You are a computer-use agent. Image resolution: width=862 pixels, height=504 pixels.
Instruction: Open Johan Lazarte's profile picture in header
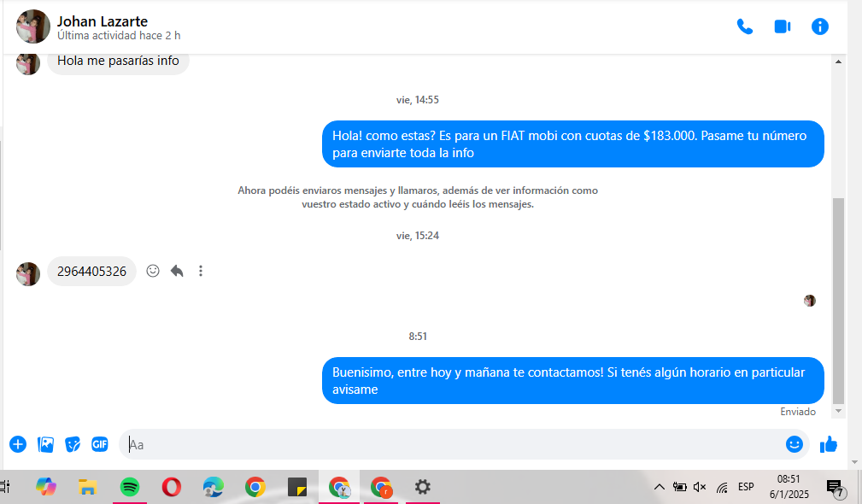click(33, 26)
